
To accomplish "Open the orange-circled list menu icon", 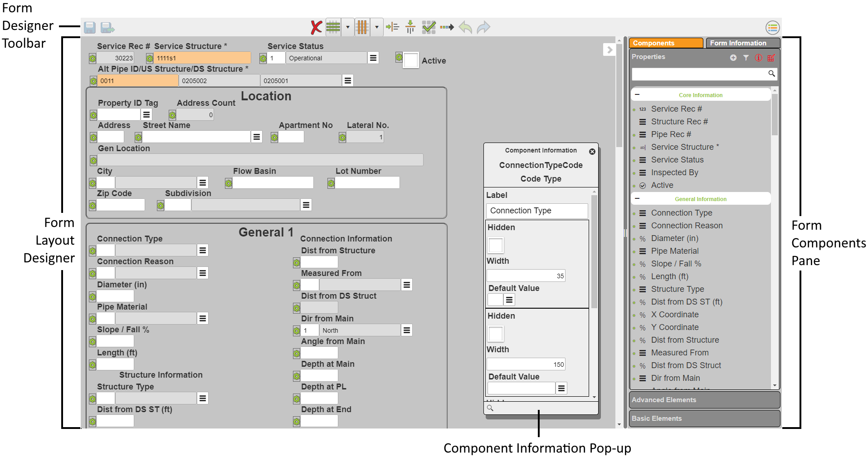I will 772,28.
